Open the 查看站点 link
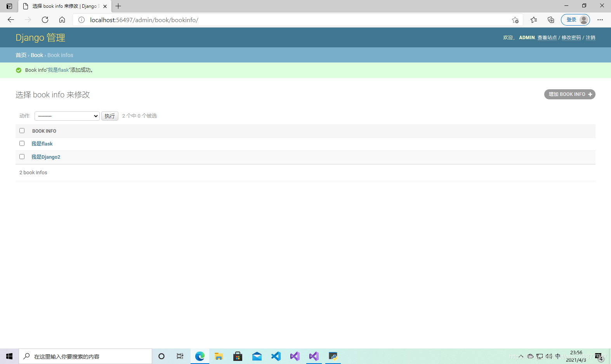 [547, 38]
